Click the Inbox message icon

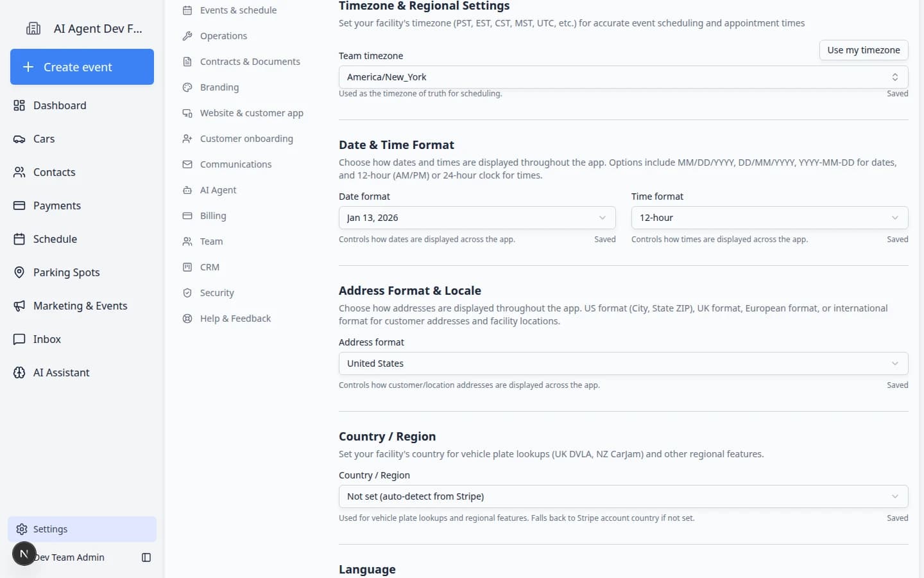tap(19, 339)
